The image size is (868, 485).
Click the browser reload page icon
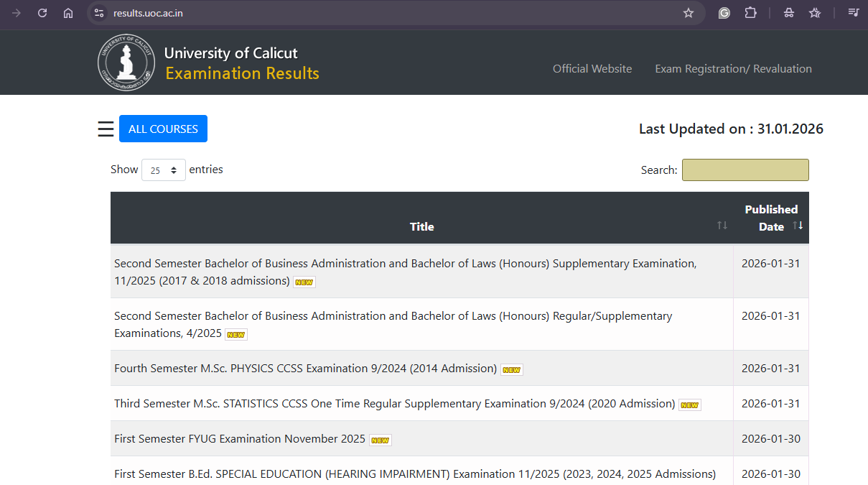42,13
